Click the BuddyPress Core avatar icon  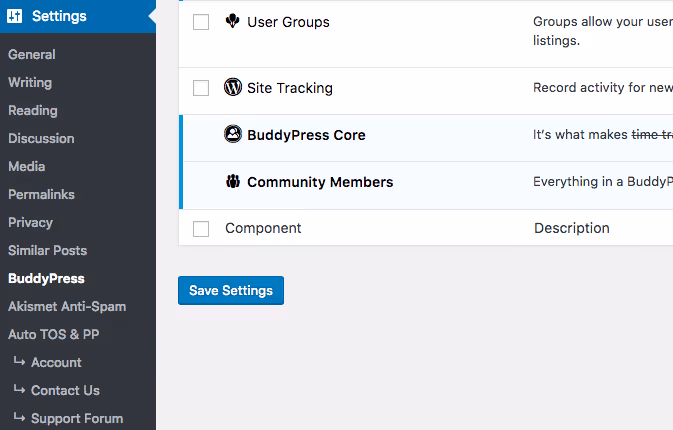point(233,134)
